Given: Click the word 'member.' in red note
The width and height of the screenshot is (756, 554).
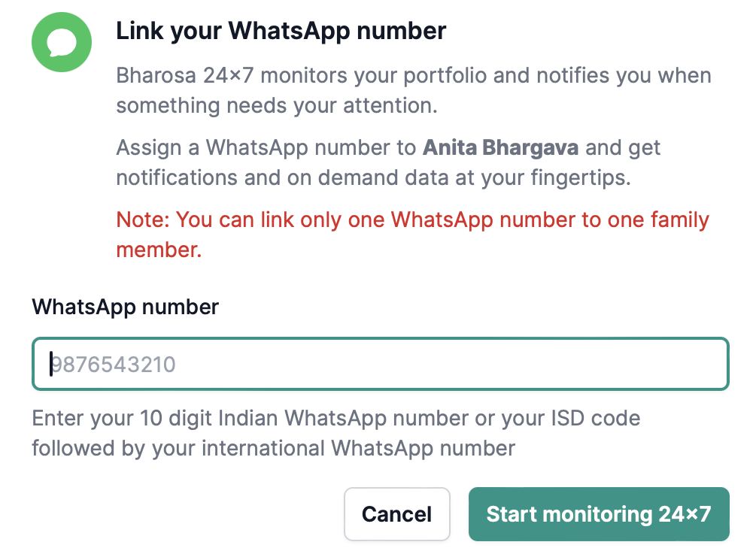Looking at the screenshot, I should (x=159, y=250).
